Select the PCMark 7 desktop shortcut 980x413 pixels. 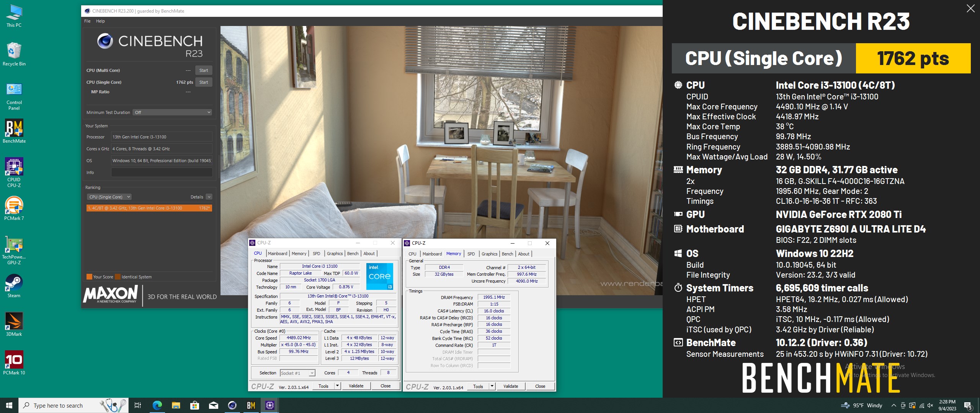(14, 208)
